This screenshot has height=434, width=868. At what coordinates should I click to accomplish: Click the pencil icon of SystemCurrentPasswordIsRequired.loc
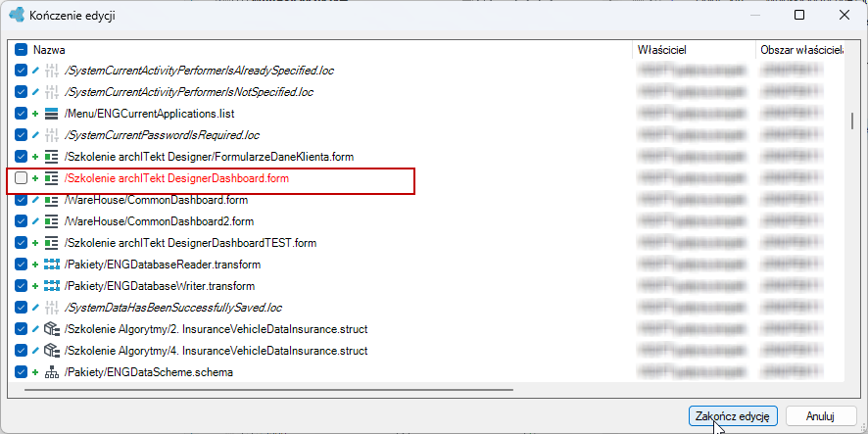(35, 135)
